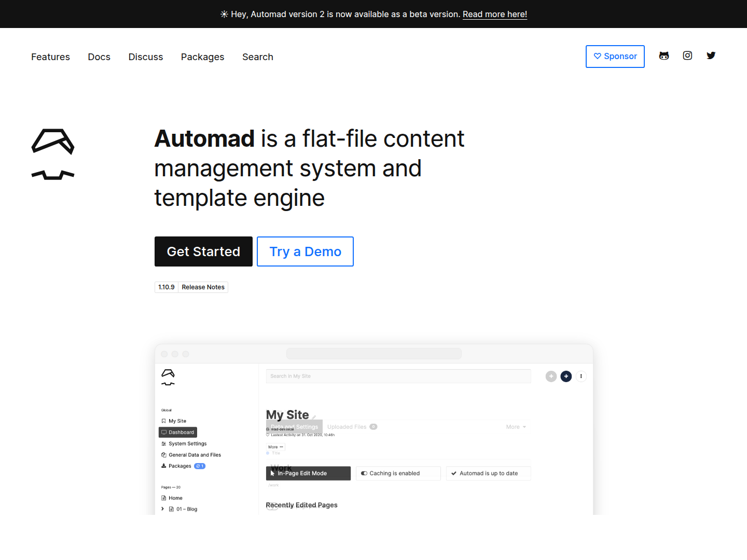Open the Features menu item
Viewport: 747px width, 560px height.
(50, 57)
